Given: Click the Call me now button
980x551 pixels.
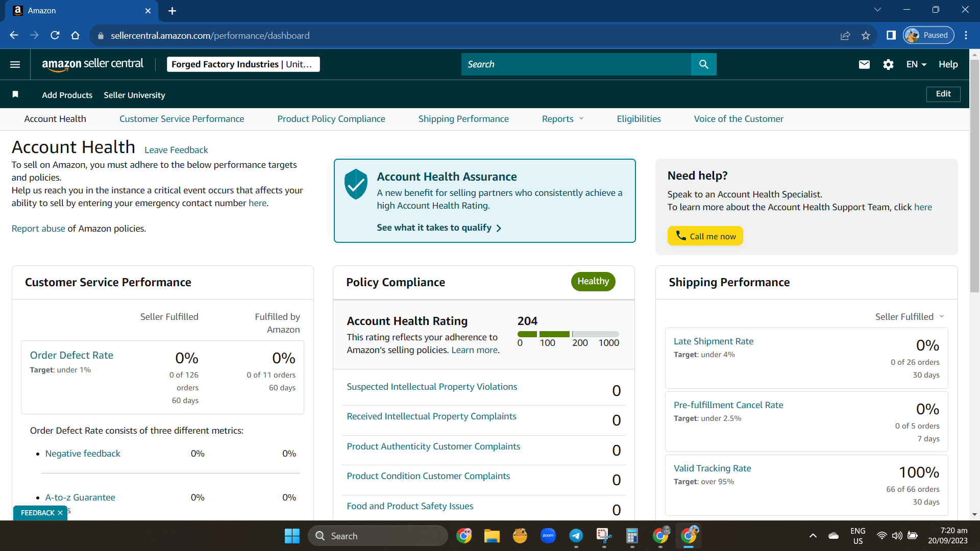Looking at the screenshot, I should point(705,236).
